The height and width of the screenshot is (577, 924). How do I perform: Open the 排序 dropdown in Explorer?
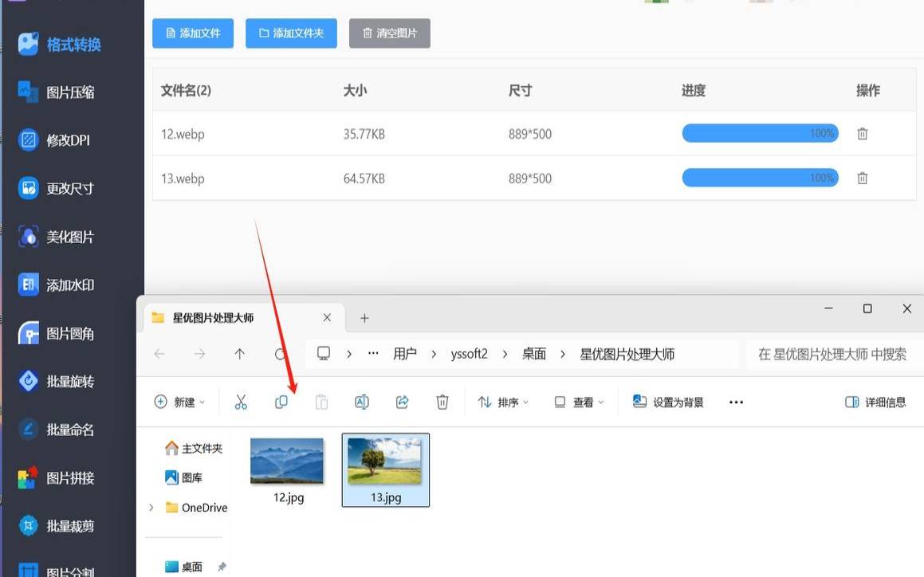click(503, 402)
